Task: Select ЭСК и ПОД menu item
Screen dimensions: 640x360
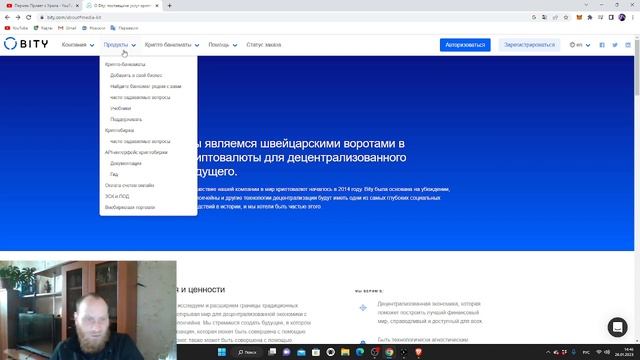Action: 117,197
